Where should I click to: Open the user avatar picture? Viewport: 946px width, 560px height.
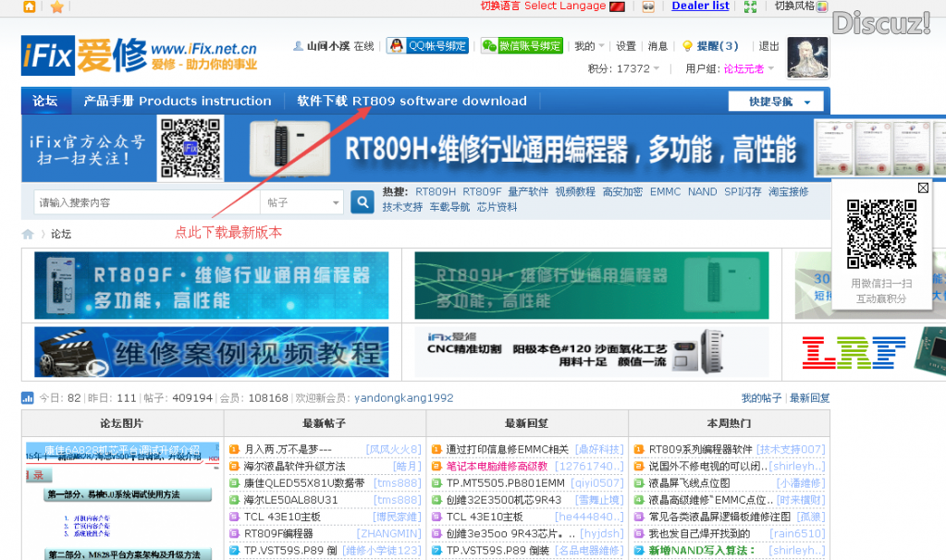click(x=807, y=57)
